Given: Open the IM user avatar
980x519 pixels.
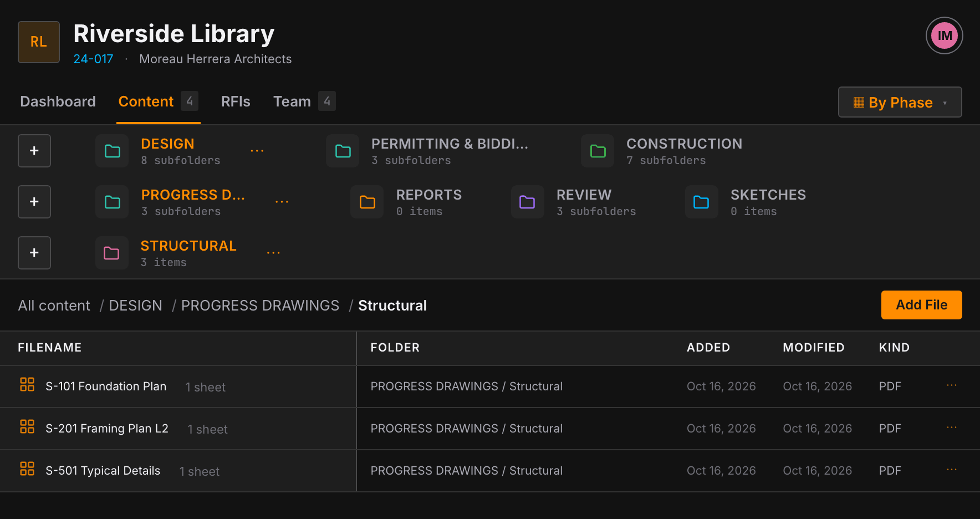Looking at the screenshot, I should pyautogui.click(x=944, y=36).
